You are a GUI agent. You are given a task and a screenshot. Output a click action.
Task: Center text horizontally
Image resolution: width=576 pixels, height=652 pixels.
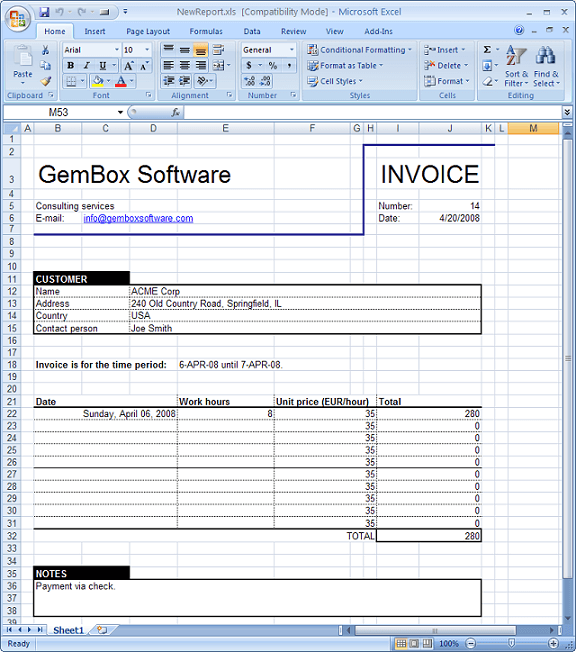click(185, 65)
